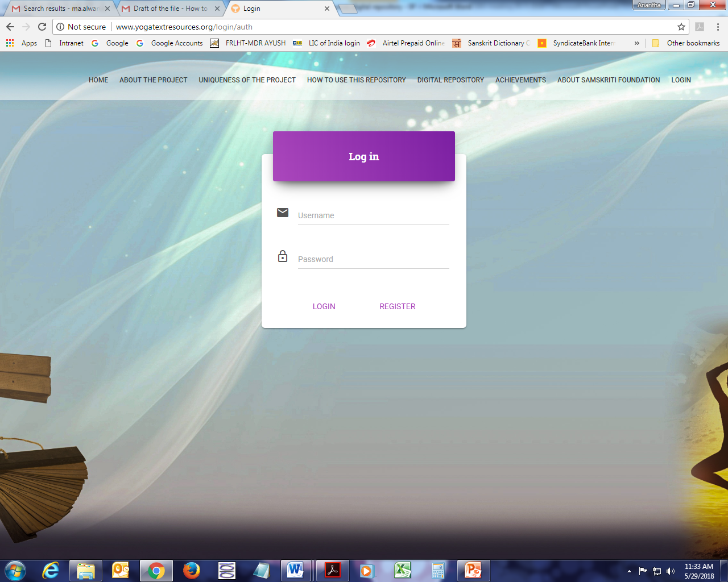The height and width of the screenshot is (582, 728).
Task: Open Microsoft Word from the taskbar
Action: click(x=295, y=570)
